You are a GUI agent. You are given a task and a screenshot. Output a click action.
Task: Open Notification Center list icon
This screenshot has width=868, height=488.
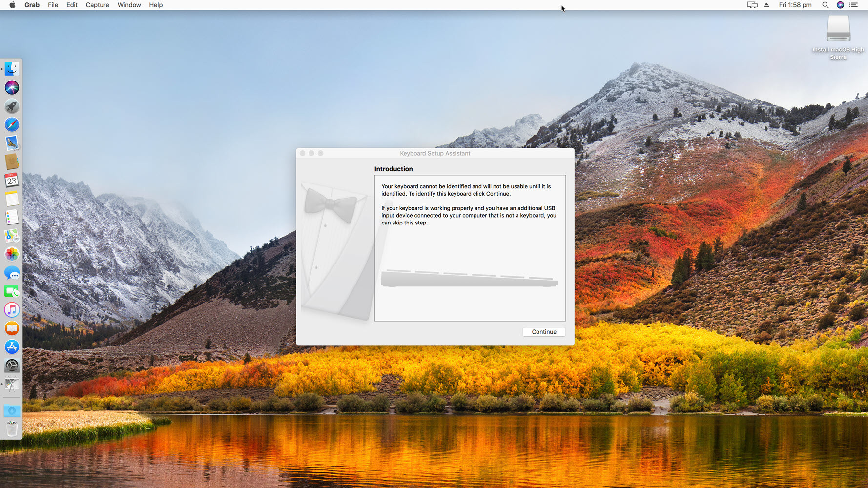pos(854,5)
